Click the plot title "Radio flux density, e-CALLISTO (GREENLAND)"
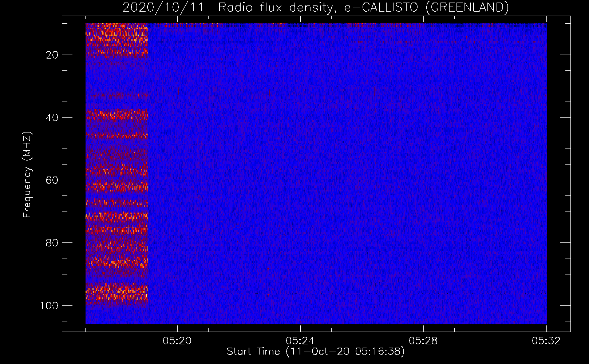The width and height of the screenshot is (589, 364). click(x=363, y=7)
